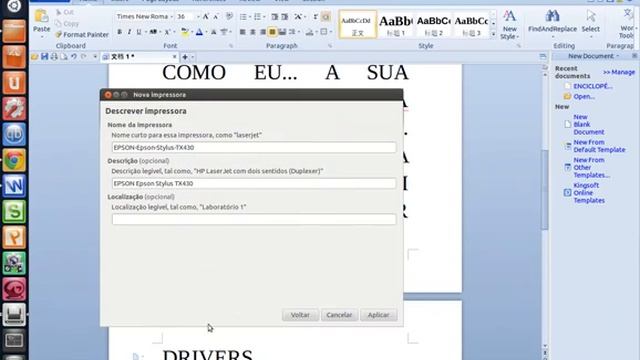Image resolution: width=640 pixels, height=360 pixels.
Task: Click the Redo arrow icon
Action: [x=84, y=57]
